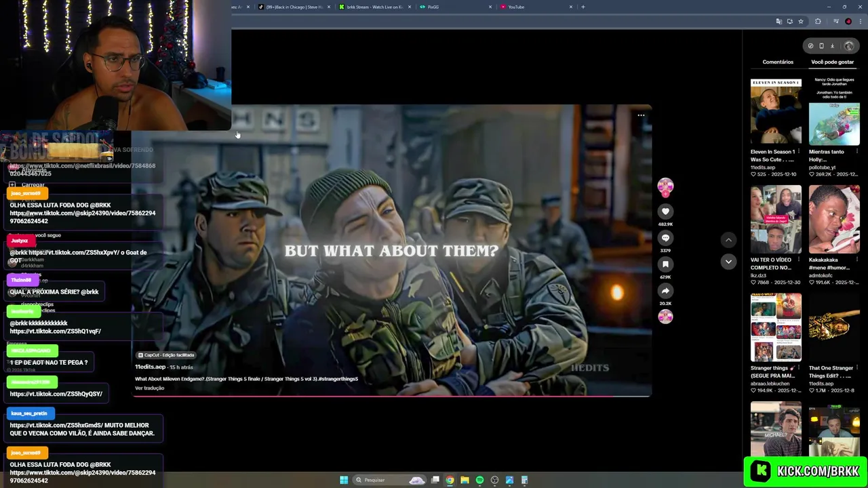Click the phone icon in TikTok top pill
This screenshot has height=488, width=868.
pyautogui.click(x=821, y=46)
